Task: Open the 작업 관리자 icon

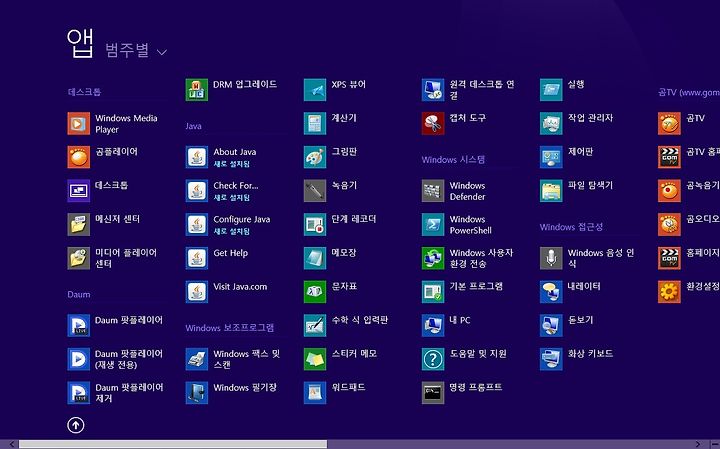Action: tap(551, 123)
